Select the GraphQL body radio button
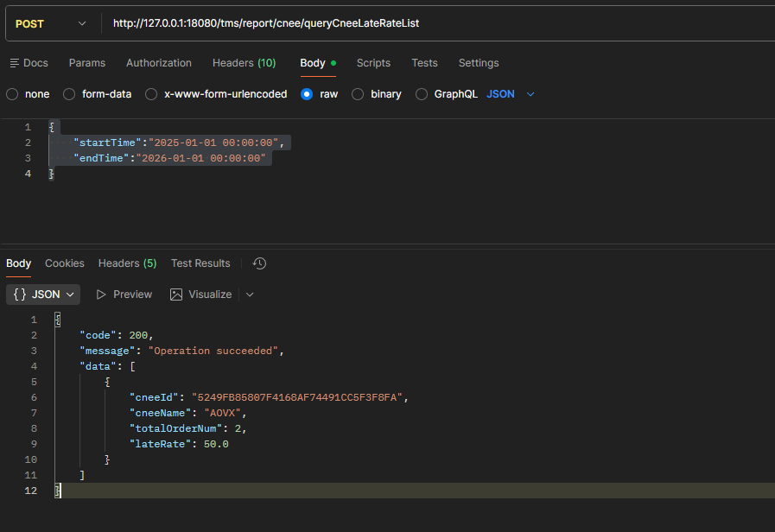Image resolution: width=775 pixels, height=532 pixels. 422,94
